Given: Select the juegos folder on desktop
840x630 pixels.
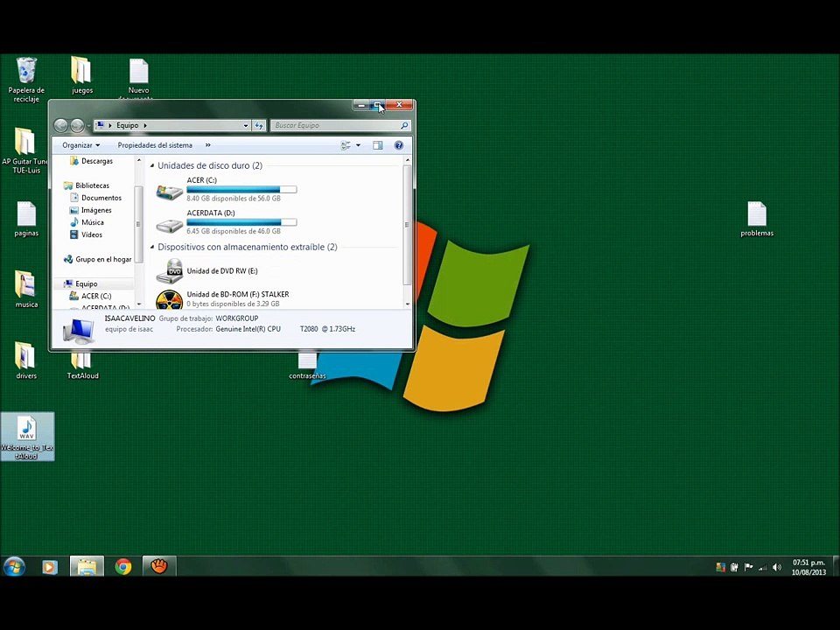Looking at the screenshot, I should (81, 75).
